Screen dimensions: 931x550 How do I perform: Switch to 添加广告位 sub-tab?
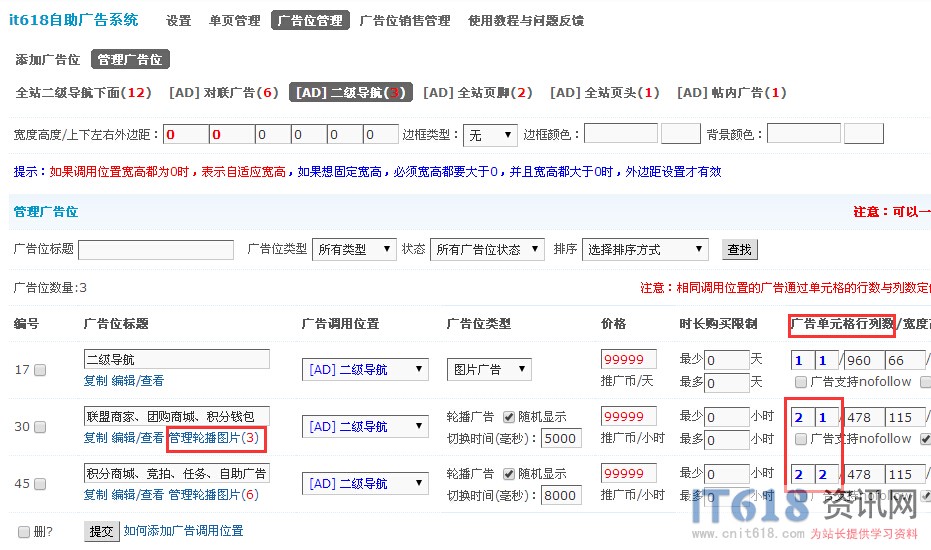48,59
